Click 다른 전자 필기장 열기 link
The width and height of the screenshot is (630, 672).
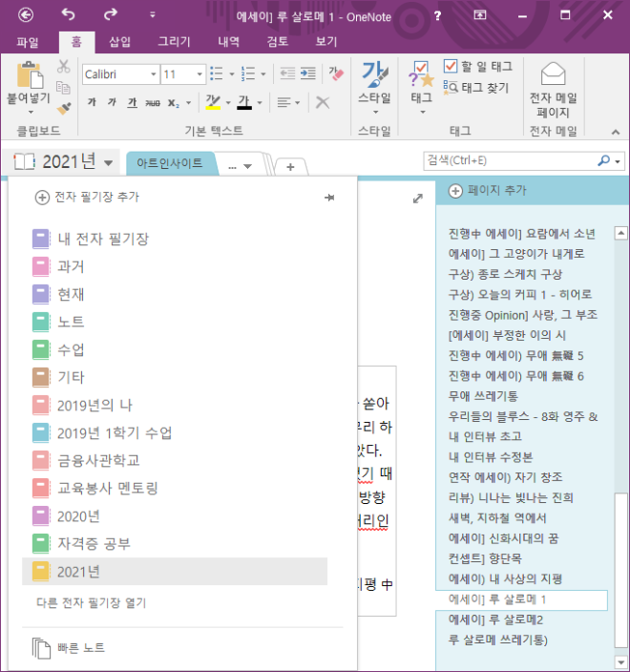pyautogui.click(x=92, y=603)
